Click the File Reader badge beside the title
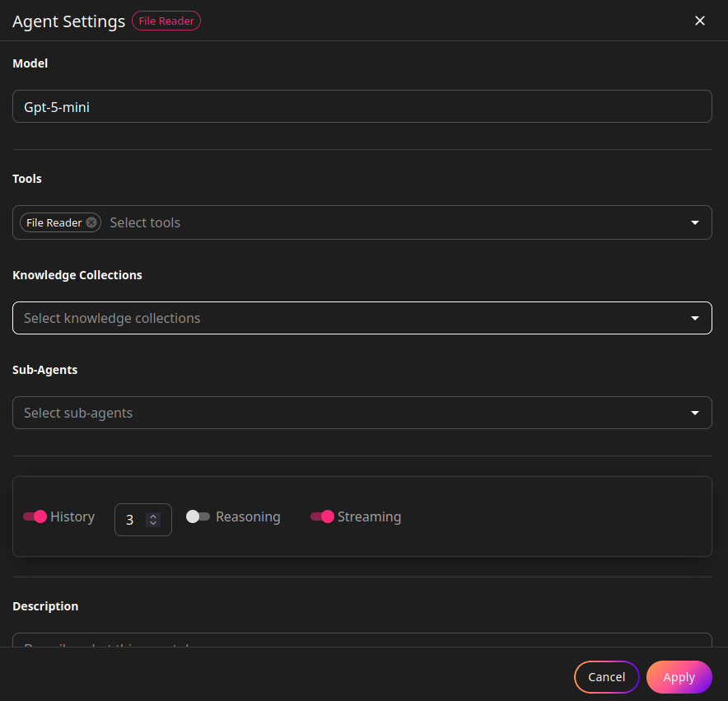The image size is (728, 701). [166, 21]
